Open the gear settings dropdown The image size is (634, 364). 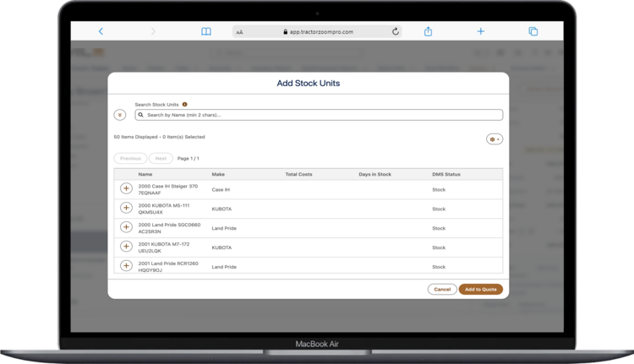(x=494, y=139)
